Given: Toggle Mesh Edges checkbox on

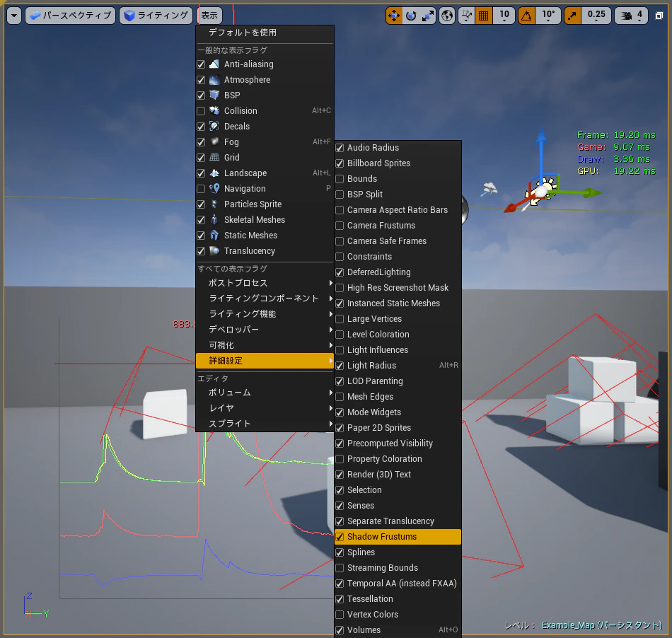Looking at the screenshot, I should (340, 397).
